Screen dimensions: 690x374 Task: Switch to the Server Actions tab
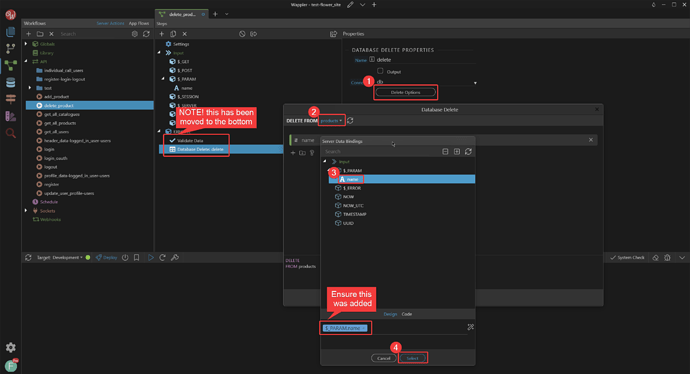110,23
